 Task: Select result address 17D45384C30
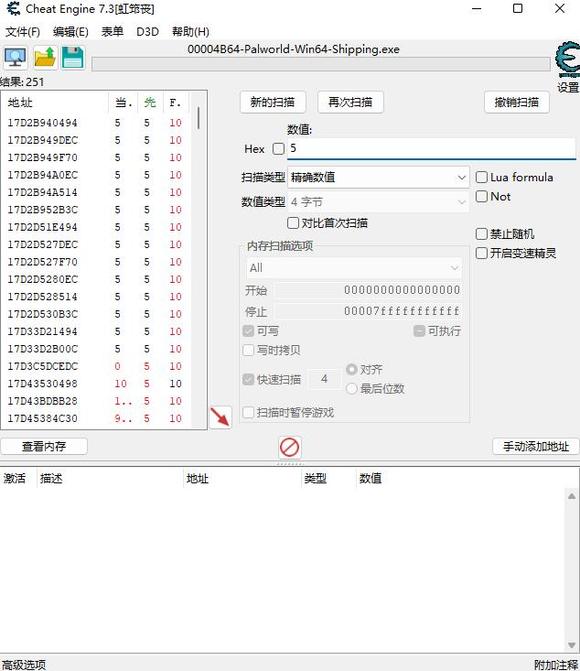coord(42,419)
